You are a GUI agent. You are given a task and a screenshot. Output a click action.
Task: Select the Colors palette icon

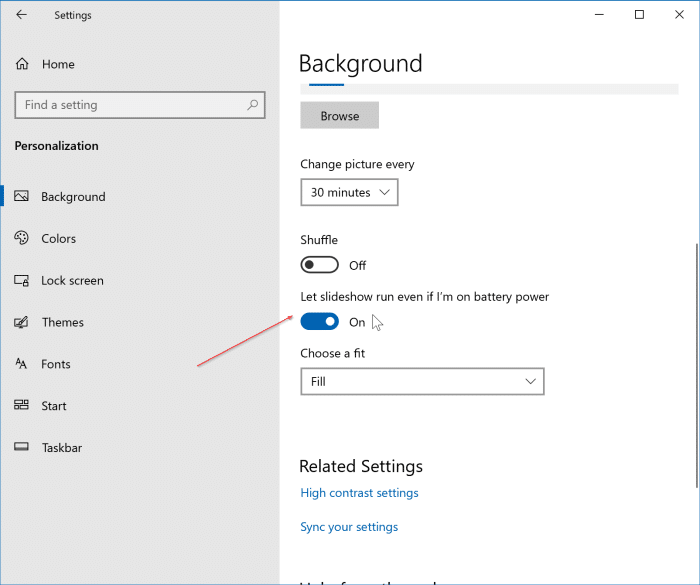coord(21,238)
